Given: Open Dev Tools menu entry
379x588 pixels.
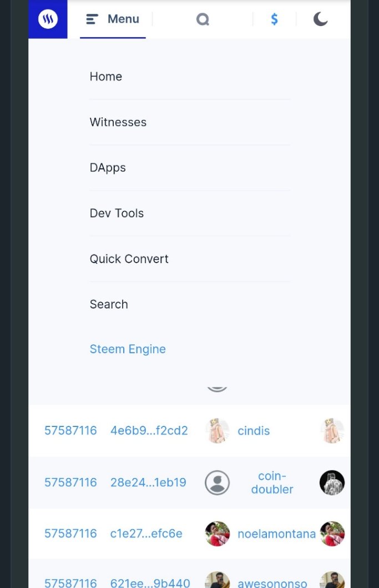Looking at the screenshot, I should (x=117, y=213).
